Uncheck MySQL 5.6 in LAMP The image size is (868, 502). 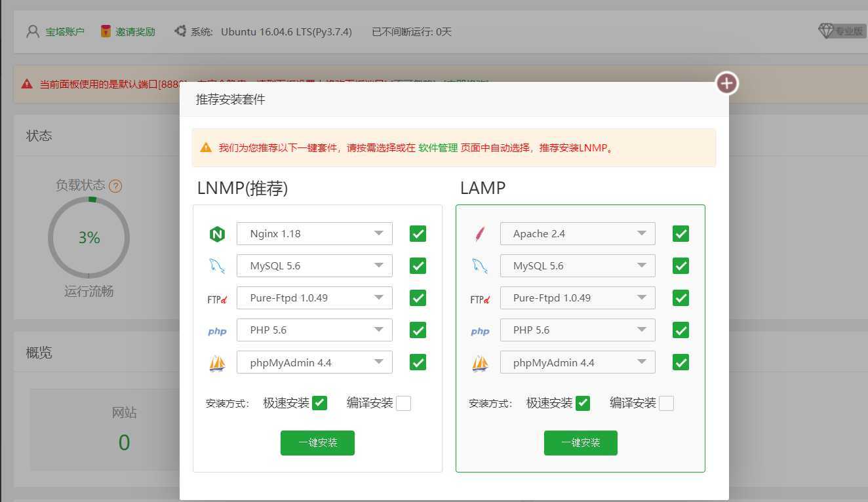click(x=681, y=266)
